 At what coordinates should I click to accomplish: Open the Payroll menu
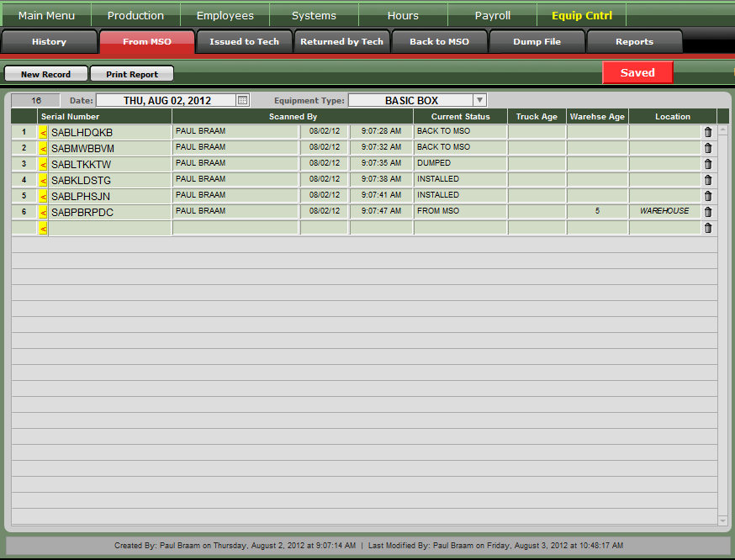coord(492,15)
